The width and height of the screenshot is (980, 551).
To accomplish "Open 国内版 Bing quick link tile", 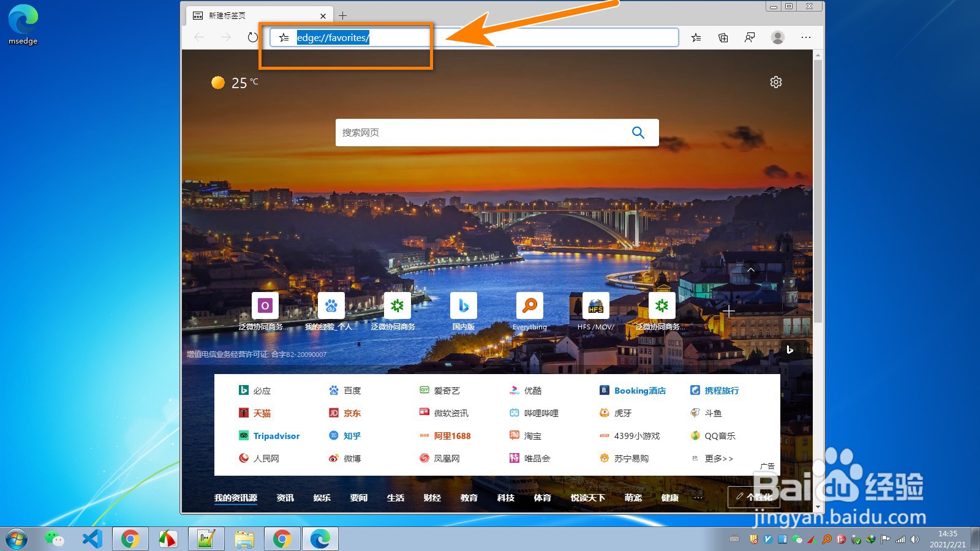I will click(x=464, y=305).
